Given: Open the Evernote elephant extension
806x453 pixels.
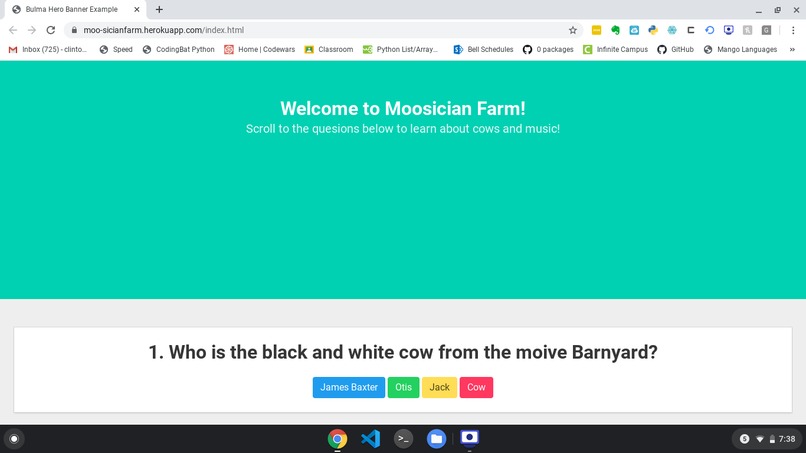Looking at the screenshot, I should tap(615, 30).
